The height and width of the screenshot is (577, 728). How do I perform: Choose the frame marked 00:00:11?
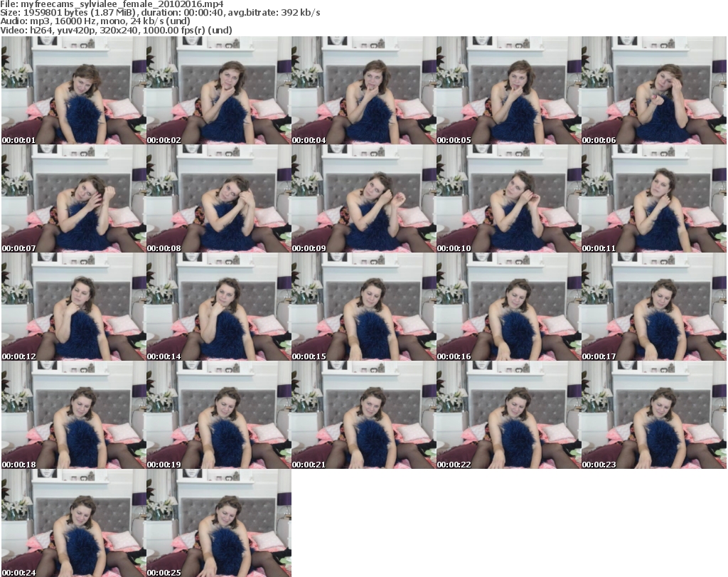coord(654,198)
